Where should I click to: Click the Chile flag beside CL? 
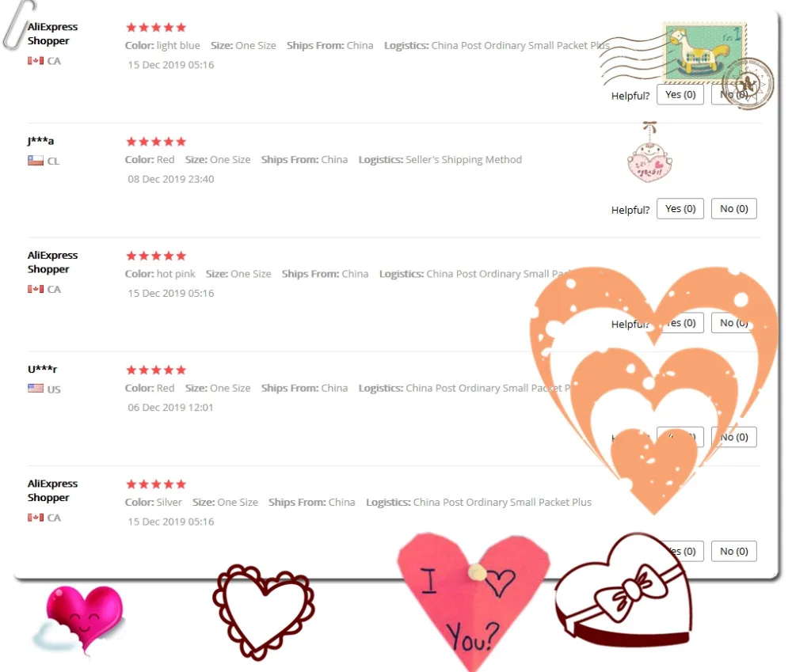[36, 161]
